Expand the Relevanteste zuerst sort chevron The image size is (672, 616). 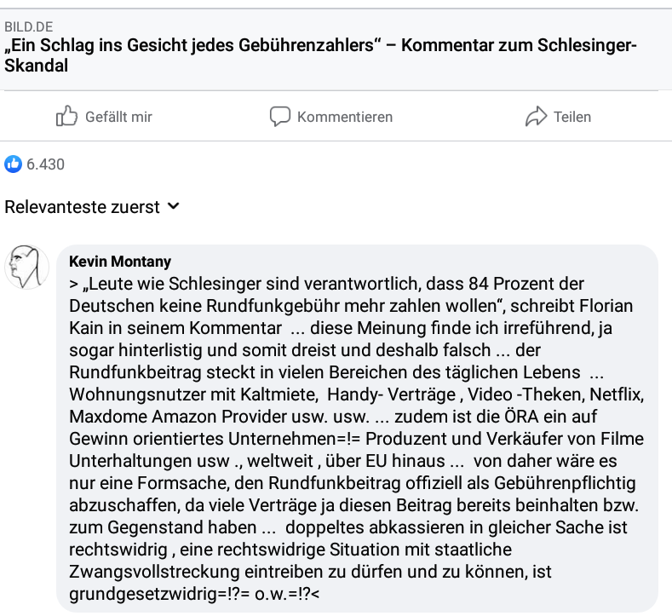pos(173,206)
